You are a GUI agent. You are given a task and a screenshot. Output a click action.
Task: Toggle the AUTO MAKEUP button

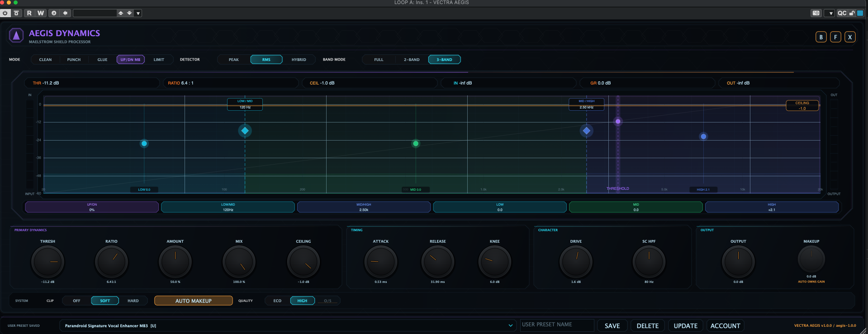pos(194,301)
